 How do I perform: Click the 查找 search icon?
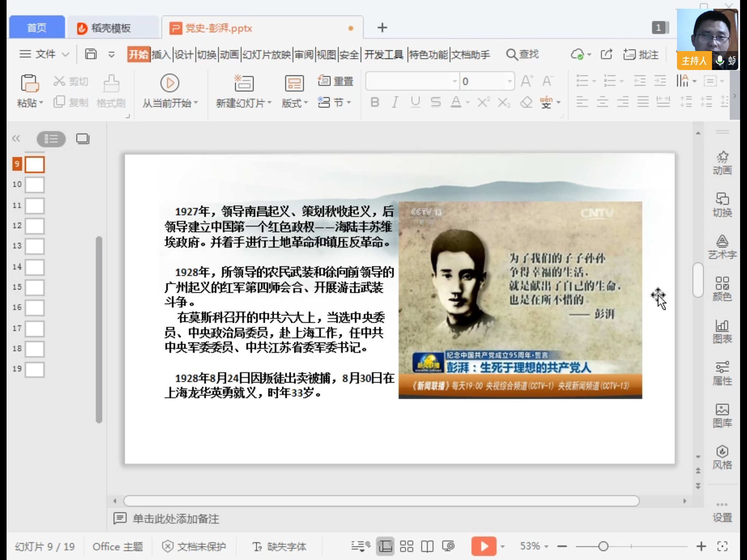pyautogui.click(x=511, y=55)
